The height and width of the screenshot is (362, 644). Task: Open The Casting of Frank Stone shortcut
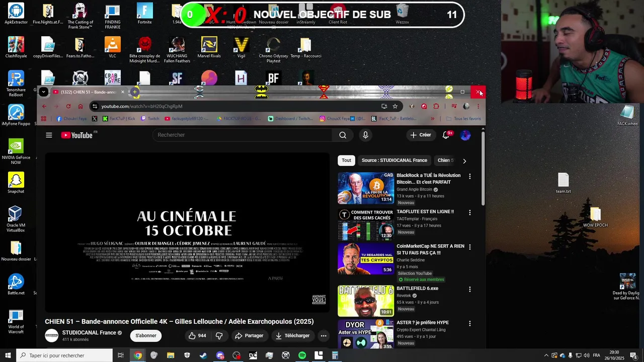pyautogui.click(x=80, y=16)
